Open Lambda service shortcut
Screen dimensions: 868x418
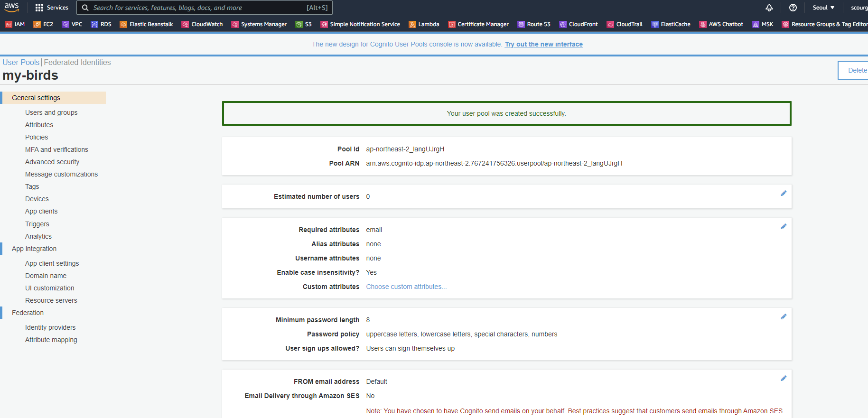[424, 24]
